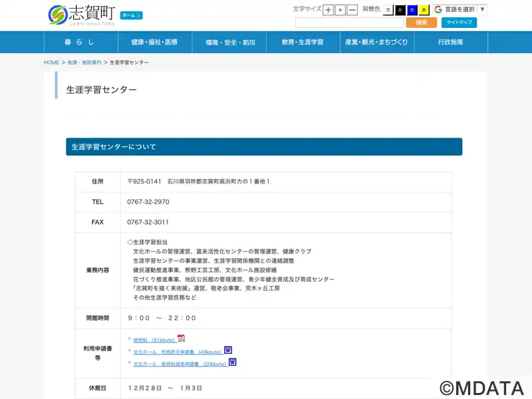Expand the 暮らし navigation menu
Screen dimensions: 532x399
(x=80, y=42)
